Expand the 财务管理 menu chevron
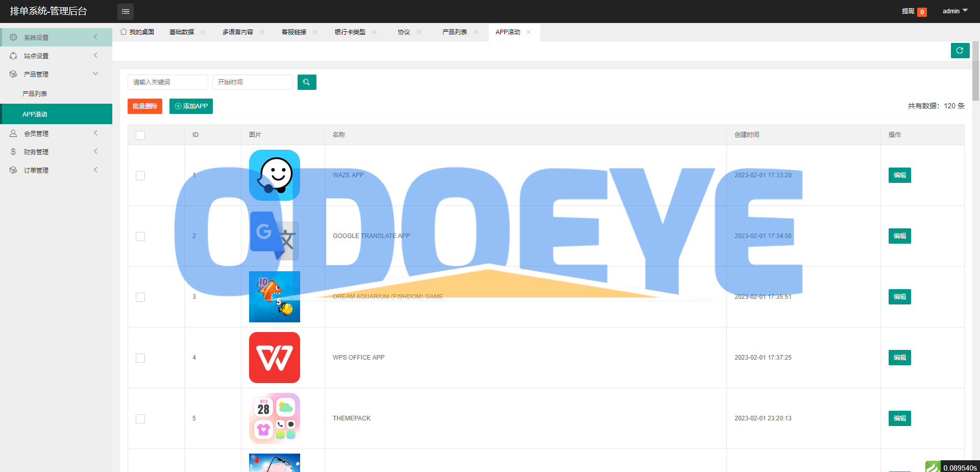Viewport: 980px width, 472px height. click(x=95, y=151)
